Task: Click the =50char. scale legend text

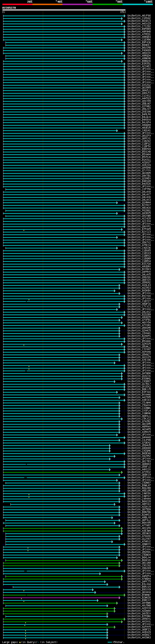Action: click(x=119, y=642)
